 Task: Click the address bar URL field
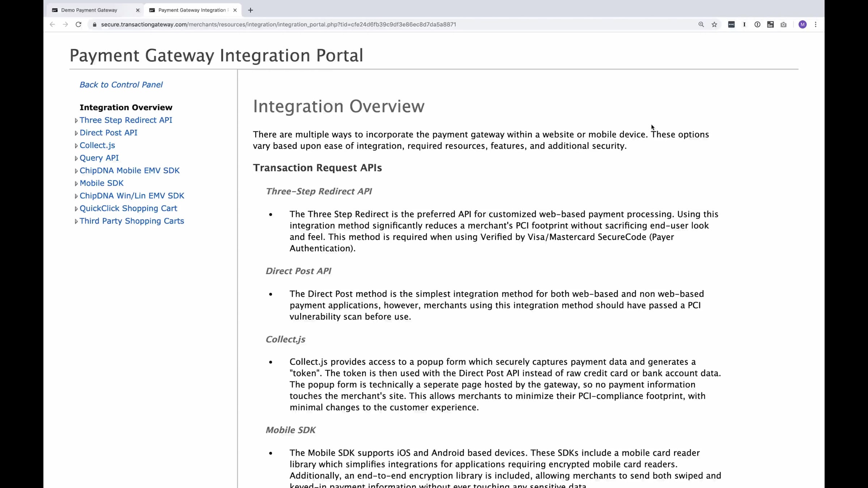click(394, 25)
